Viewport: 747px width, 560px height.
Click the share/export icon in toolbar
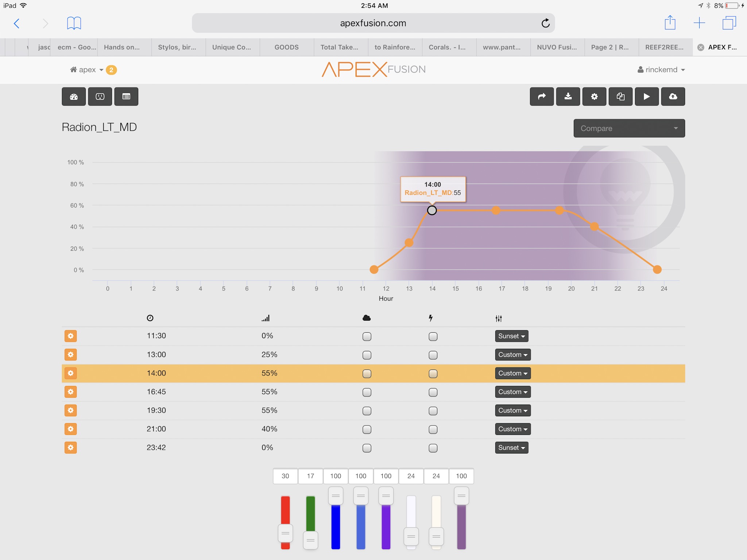(541, 96)
